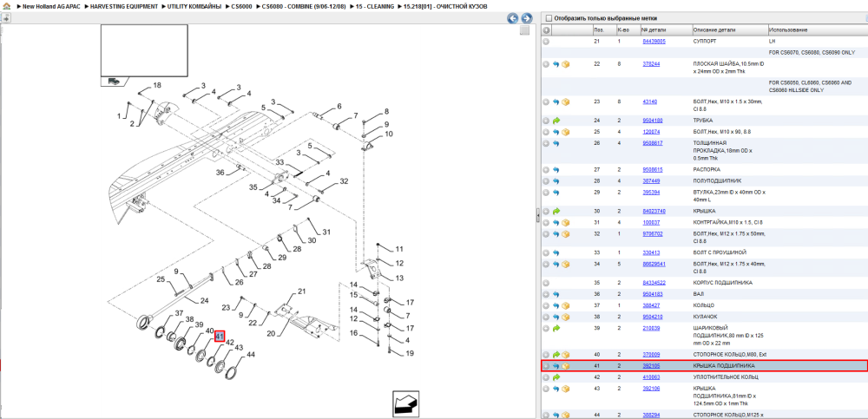Click the box icon in row 31

pos(565,222)
